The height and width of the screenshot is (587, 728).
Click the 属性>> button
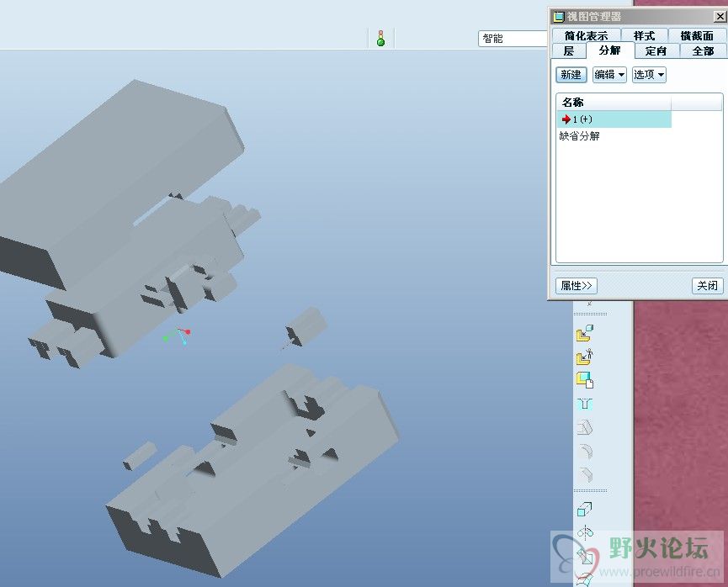(577, 285)
